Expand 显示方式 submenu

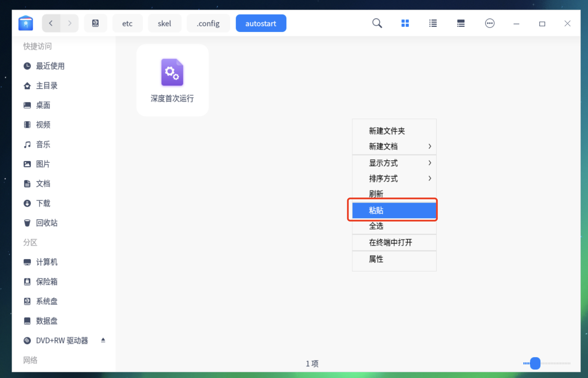(x=394, y=163)
